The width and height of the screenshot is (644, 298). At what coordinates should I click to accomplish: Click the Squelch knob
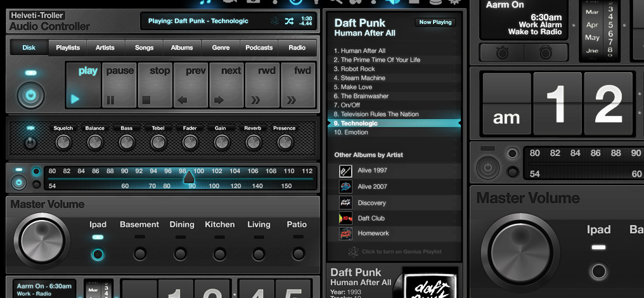point(63,143)
